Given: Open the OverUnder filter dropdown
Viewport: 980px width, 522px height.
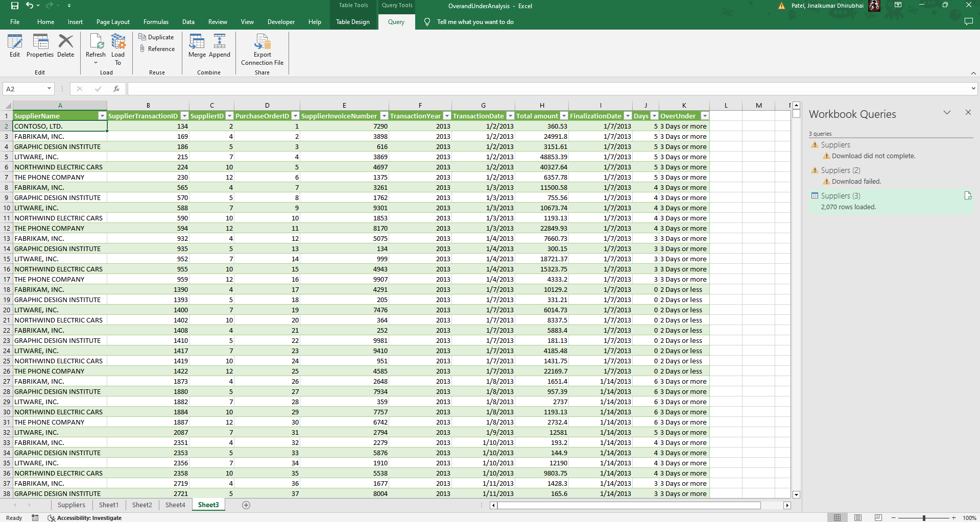Looking at the screenshot, I should tap(705, 116).
